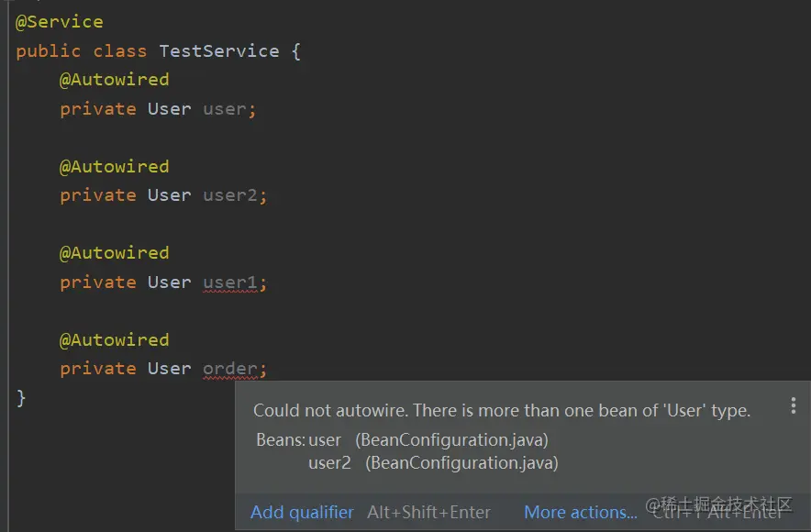This screenshot has height=532, width=811.
Task: Click the 'private' keyword on the user2 line
Action: coord(98,195)
